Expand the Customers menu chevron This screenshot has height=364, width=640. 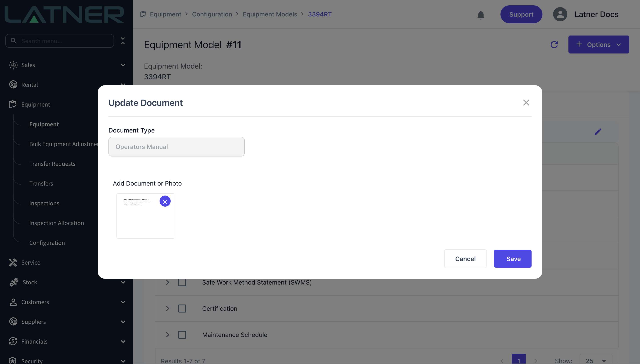coord(123,302)
